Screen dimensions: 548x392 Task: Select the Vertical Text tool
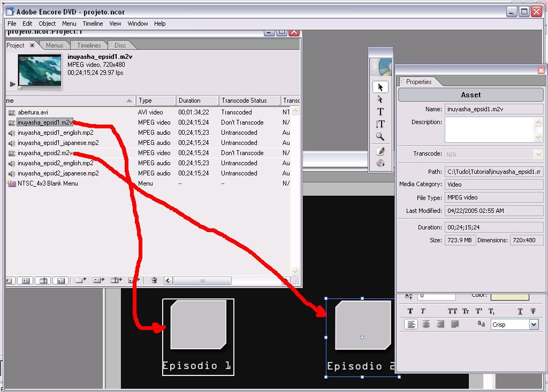pos(380,124)
